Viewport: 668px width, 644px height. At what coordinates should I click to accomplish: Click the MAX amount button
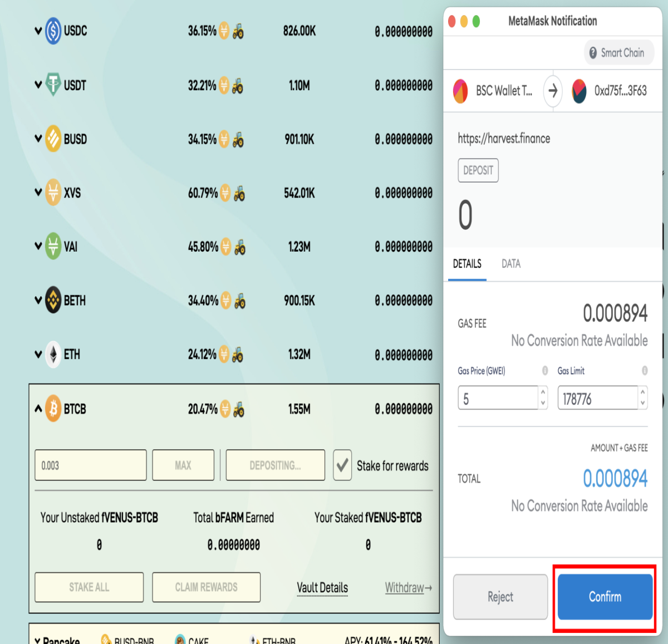[183, 465]
